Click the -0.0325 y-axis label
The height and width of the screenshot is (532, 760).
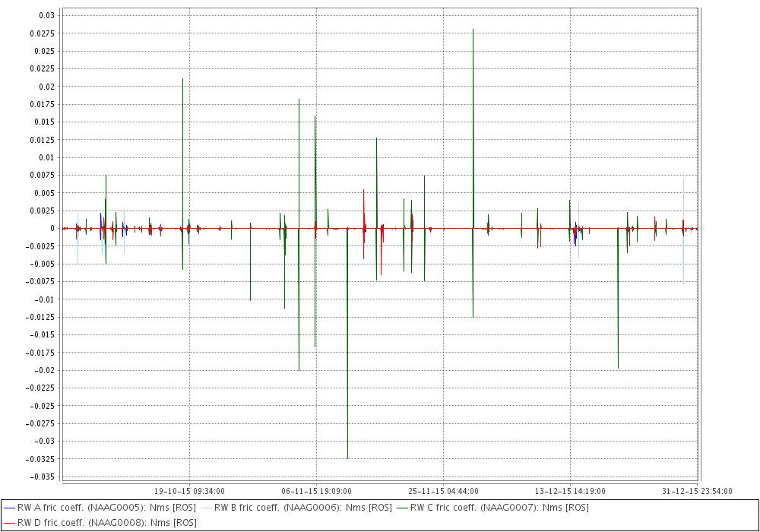click(40, 459)
